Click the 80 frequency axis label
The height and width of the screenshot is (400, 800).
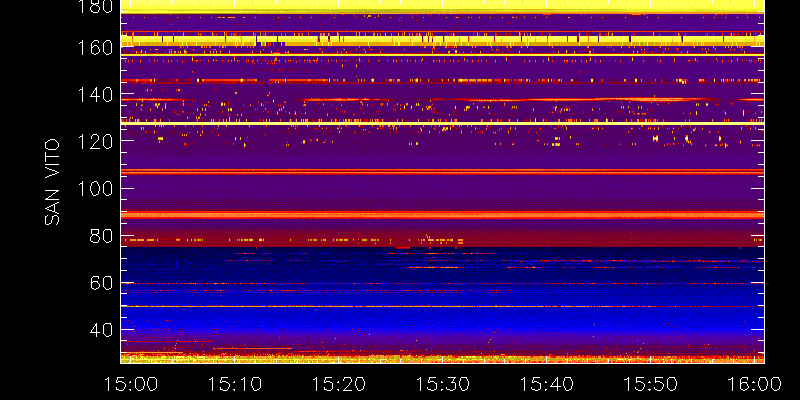(102, 236)
